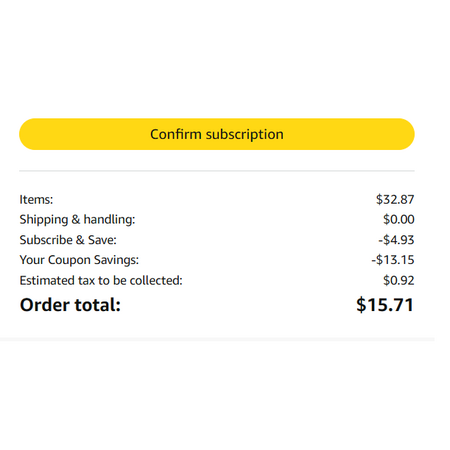Viewport: 450px width, 450px height.
Task: Click the $15.71 order total amount
Action: tap(385, 305)
